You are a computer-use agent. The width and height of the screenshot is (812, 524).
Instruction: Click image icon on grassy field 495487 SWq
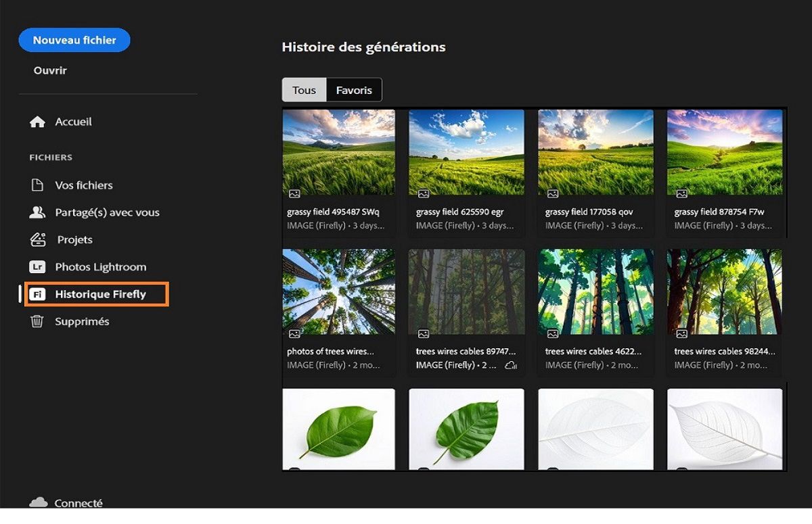click(x=294, y=193)
